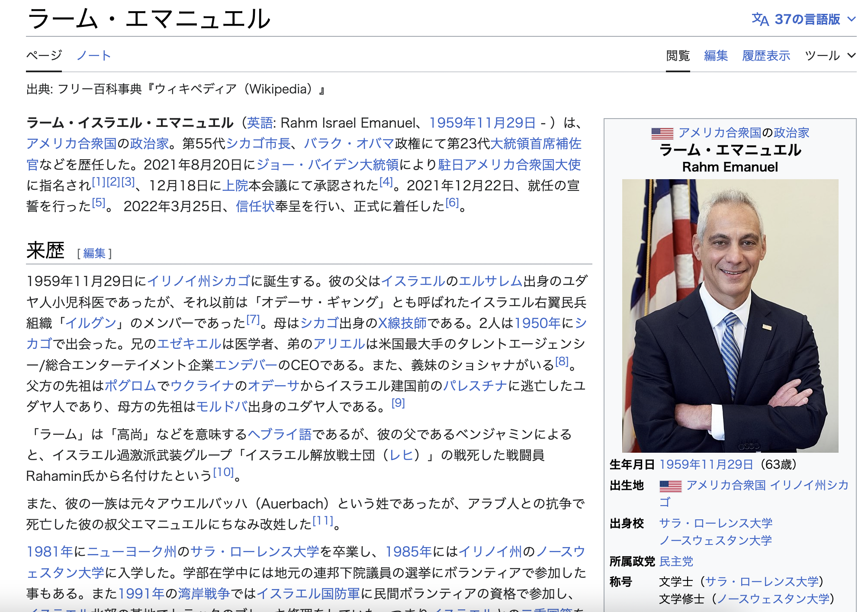Follow the エルサレム link

(490, 281)
